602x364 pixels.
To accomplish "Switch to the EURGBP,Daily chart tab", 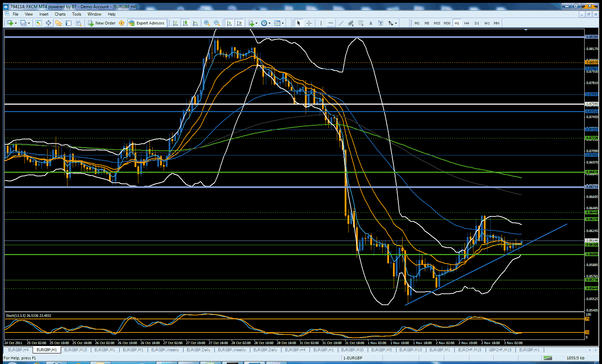I will coord(198,350).
